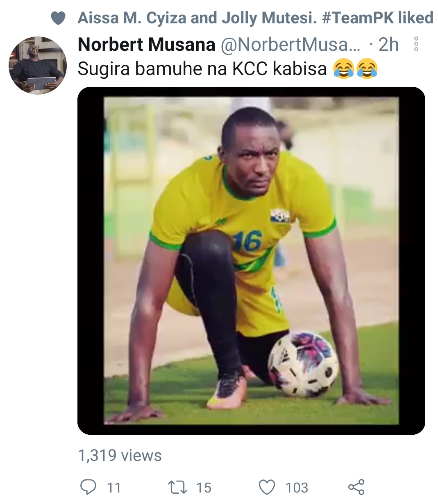Open Norbert Musana's profile avatar
The width and height of the screenshot is (438, 504).
pos(38,65)
